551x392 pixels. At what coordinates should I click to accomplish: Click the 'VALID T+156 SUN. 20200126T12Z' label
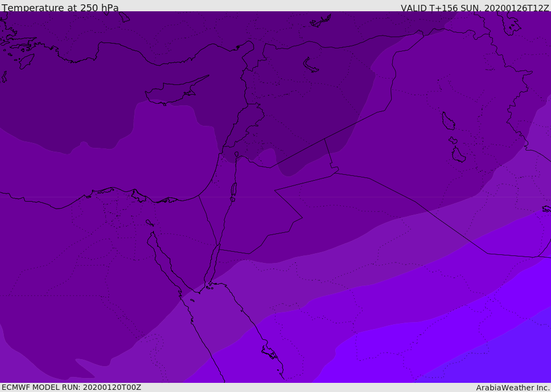(x=475, y=8)
